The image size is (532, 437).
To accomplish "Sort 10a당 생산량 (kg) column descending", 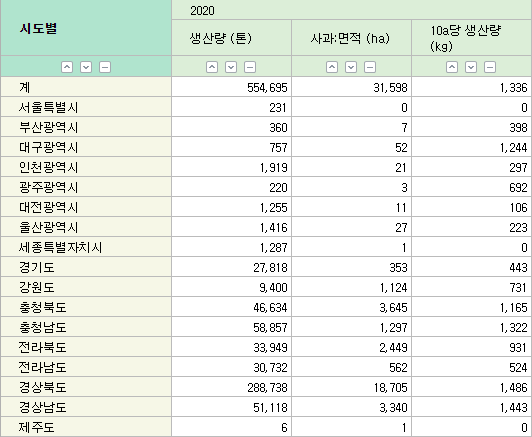I will coord(471,67).
